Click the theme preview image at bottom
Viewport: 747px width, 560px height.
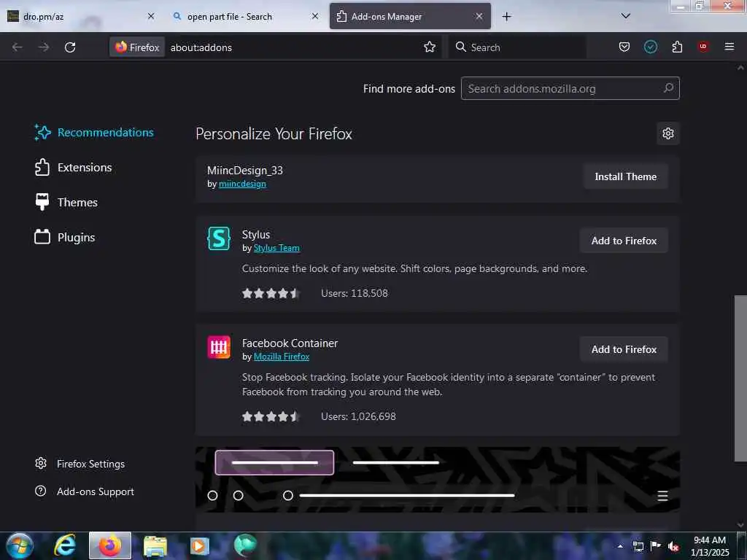point(438,480)
